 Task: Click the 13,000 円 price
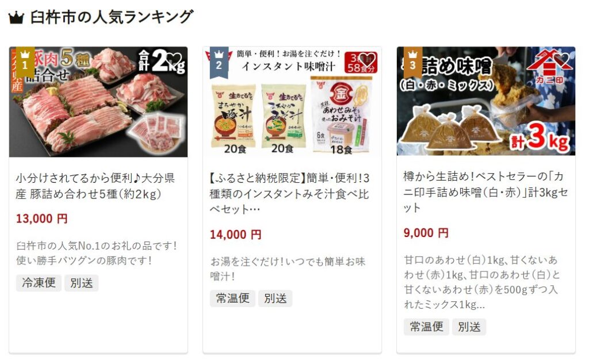(41, 219)
